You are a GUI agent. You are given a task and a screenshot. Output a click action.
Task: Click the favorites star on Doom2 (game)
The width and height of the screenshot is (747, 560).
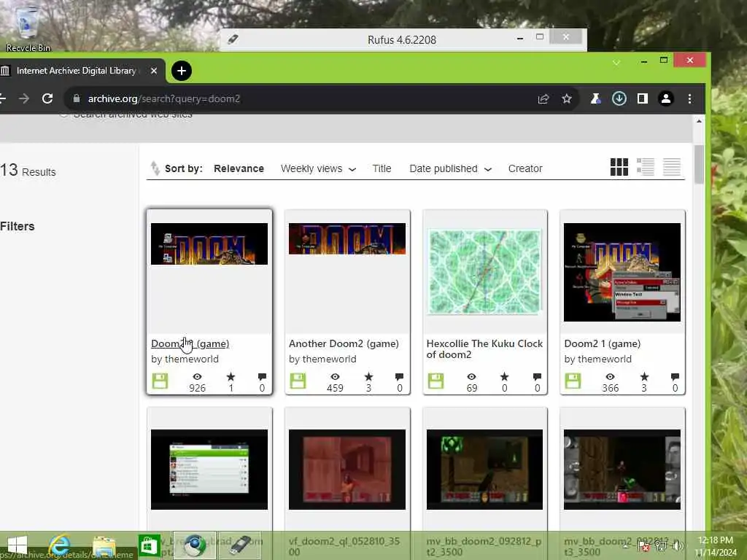(x=231, y=377)
